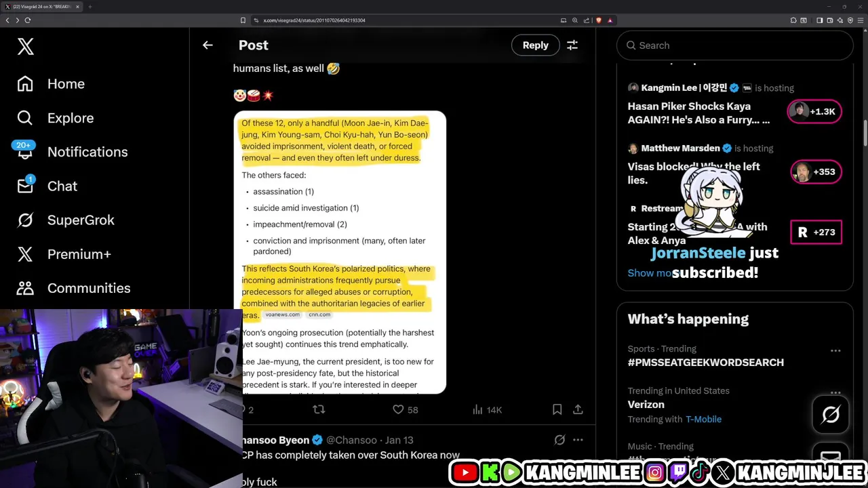This screenshot has height=488, width=868.
Task: Open the more options menu on Chansoo's reply
Action: [x=578, y=440]
